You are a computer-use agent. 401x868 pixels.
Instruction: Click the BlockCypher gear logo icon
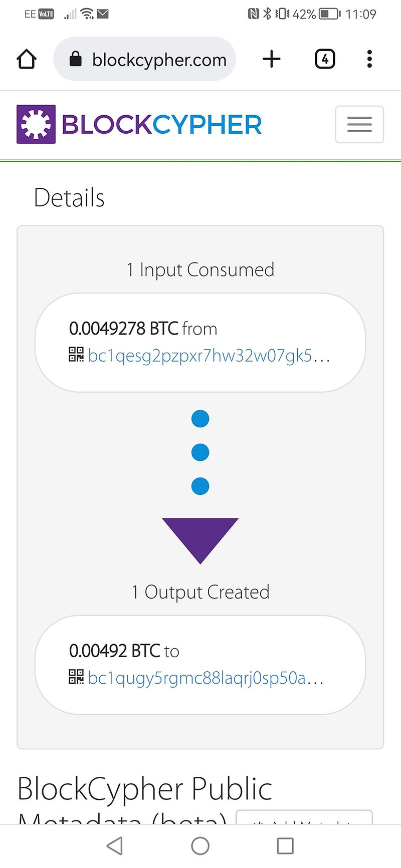coord(36,124)
